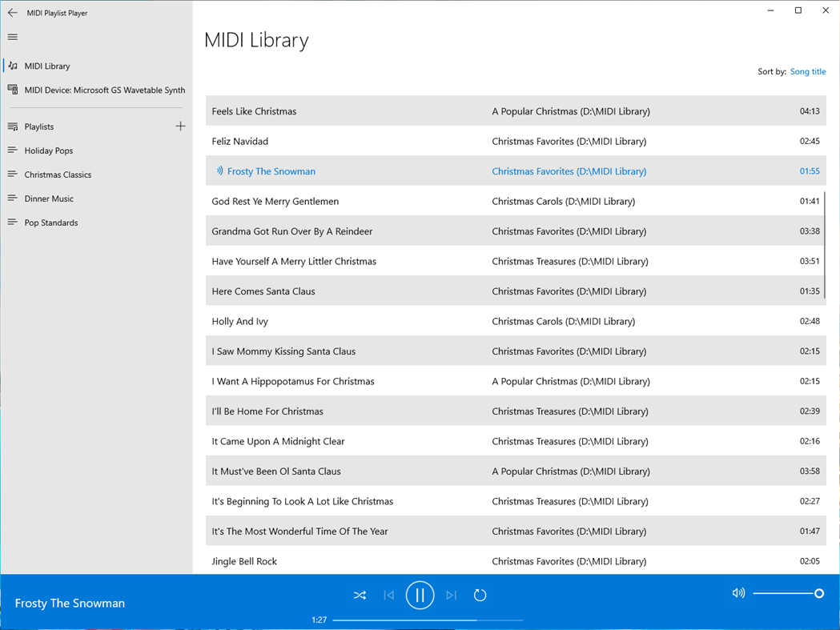Image resolution: width=840 pixels, height=630 pixels.
Task: Pause Frosty The Snowman playback
Action: tap(420, 595)
